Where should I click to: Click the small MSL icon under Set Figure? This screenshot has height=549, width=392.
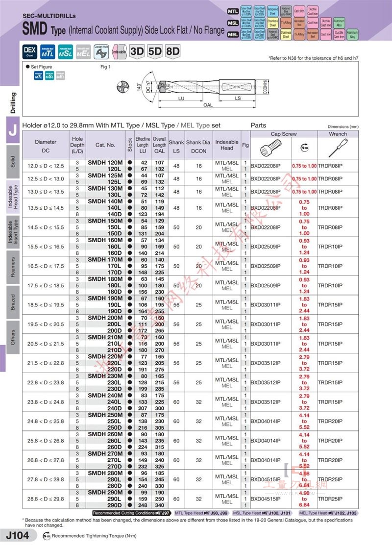coord(49,75)
